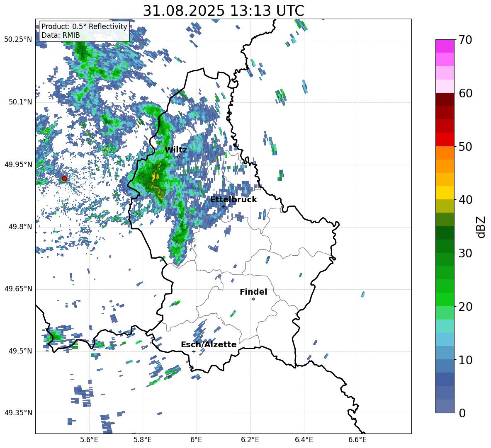Click the 50.25°N latitude tick label
The height and width of the screenshot is (448, 491).
pos(18,40)
